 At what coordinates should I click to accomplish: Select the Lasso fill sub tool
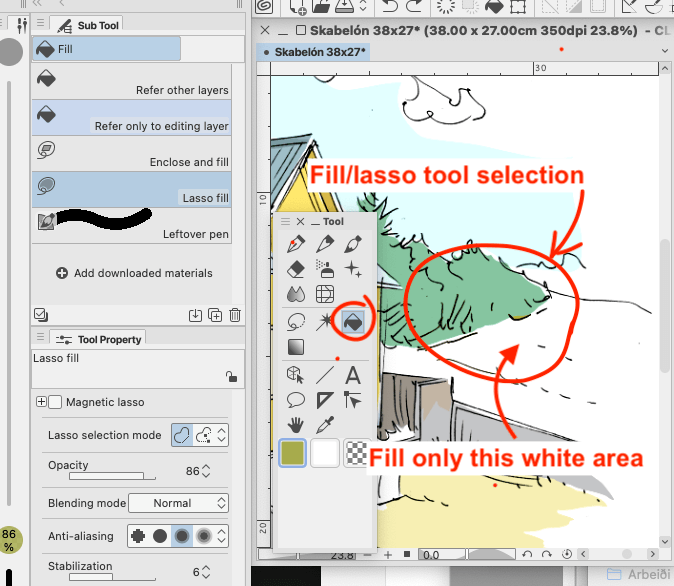pyautogui.click(x=132, y=190)
